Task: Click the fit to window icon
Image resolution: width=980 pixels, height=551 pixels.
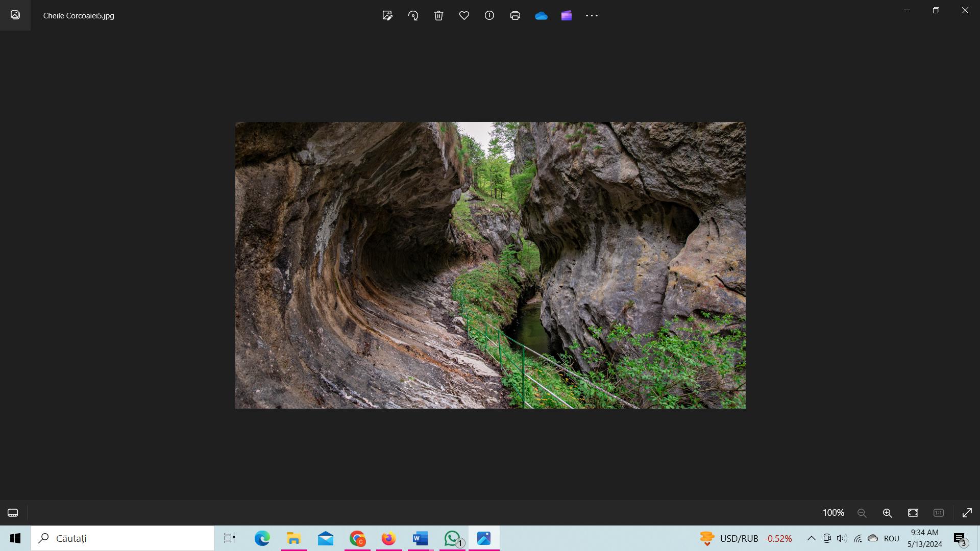Action: coord(913,513)
